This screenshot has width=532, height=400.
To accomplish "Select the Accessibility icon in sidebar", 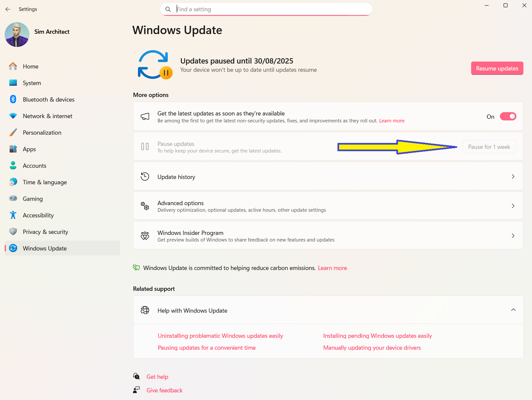I will [13, 215].
